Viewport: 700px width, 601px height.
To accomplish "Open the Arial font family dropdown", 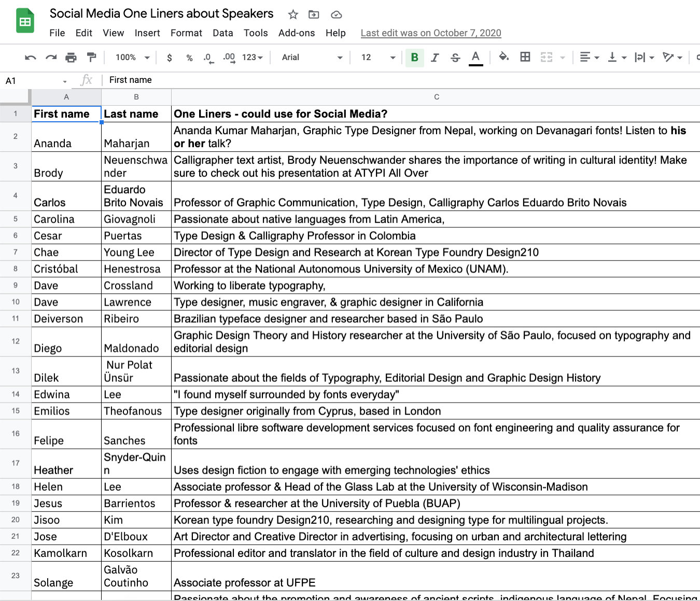I will click(x=312, y=58).
